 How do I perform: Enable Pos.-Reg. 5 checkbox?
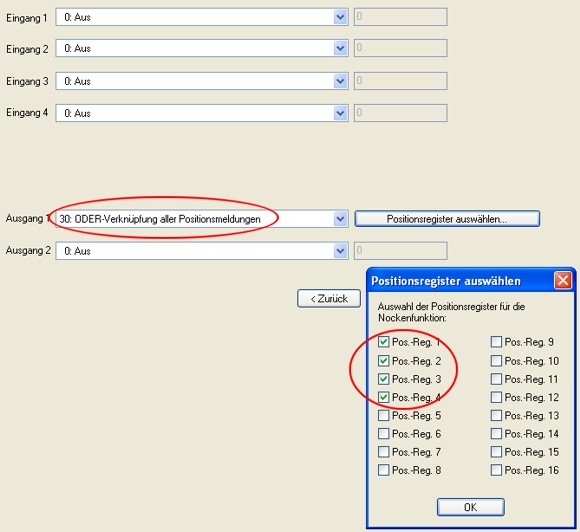tap(384, 415)
